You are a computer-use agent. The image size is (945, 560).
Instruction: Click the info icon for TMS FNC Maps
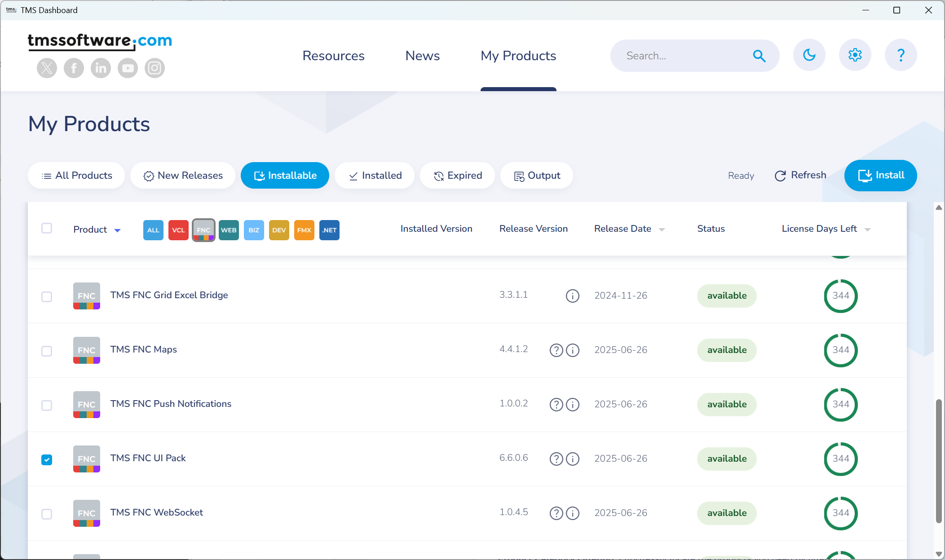[572, 350]
